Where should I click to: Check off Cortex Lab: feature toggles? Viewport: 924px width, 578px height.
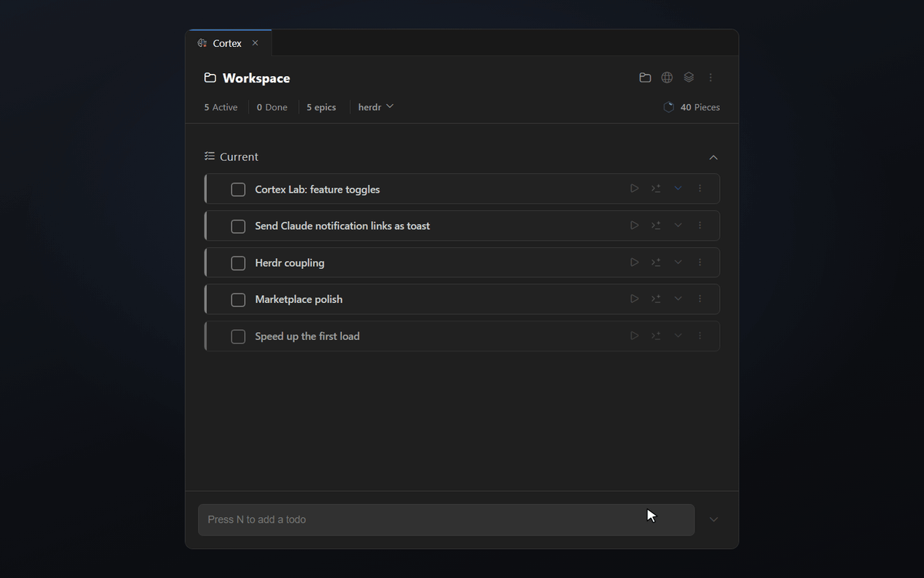pyautogui.click(x=238, y=190)
